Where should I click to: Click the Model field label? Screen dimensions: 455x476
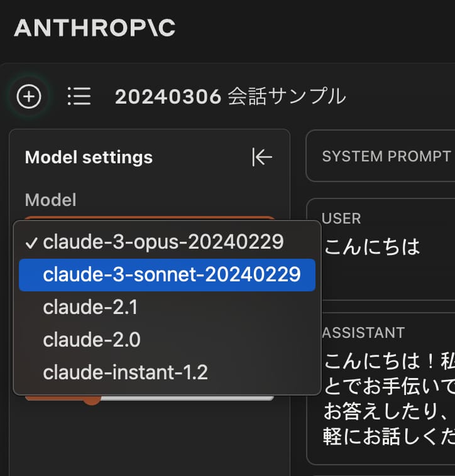pyautogui.click(x=50, y=200)
